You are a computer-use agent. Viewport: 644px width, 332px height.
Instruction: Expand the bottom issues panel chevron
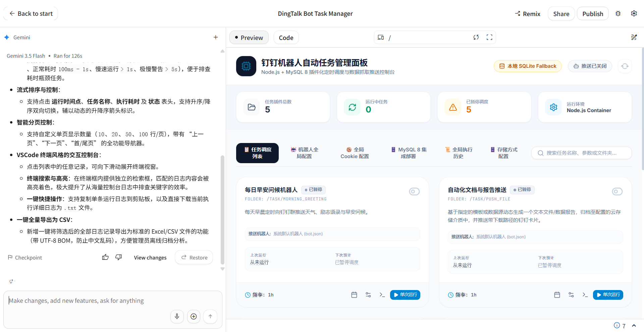click(634, 326)
